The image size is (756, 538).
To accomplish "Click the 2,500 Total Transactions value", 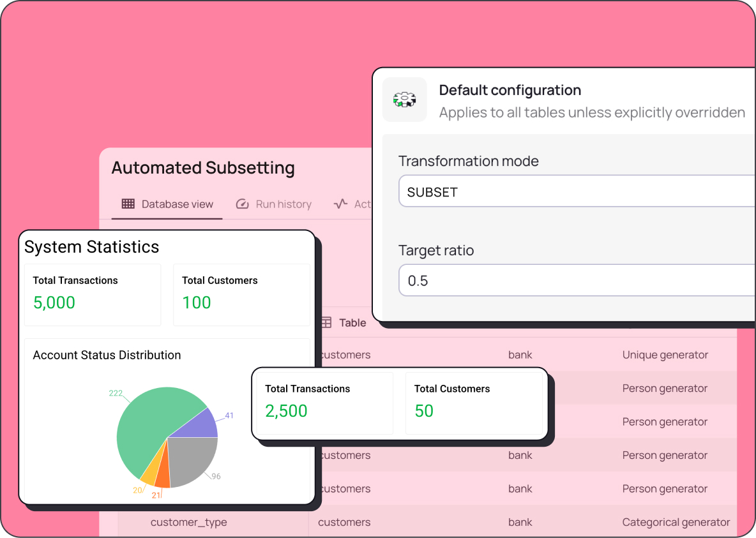I will click(x=286, y=411).
